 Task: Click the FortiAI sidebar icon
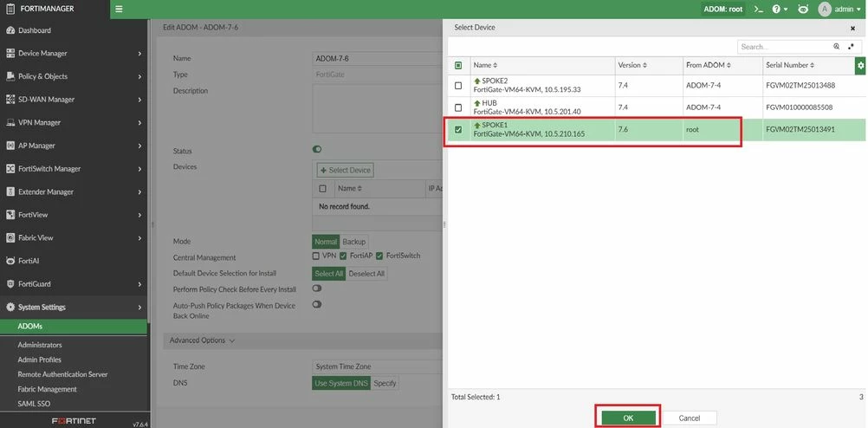point(10,261)
